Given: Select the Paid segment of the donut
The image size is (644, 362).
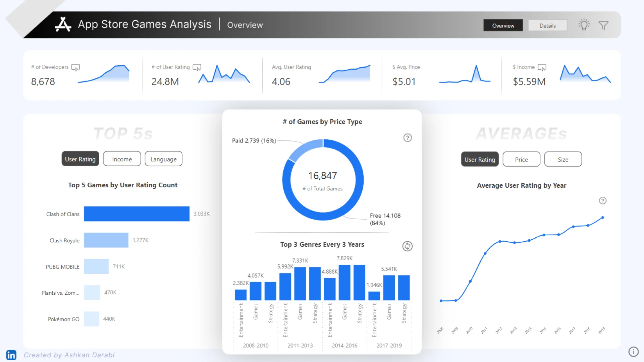Looking at the screenshot, I should (304, 149).
